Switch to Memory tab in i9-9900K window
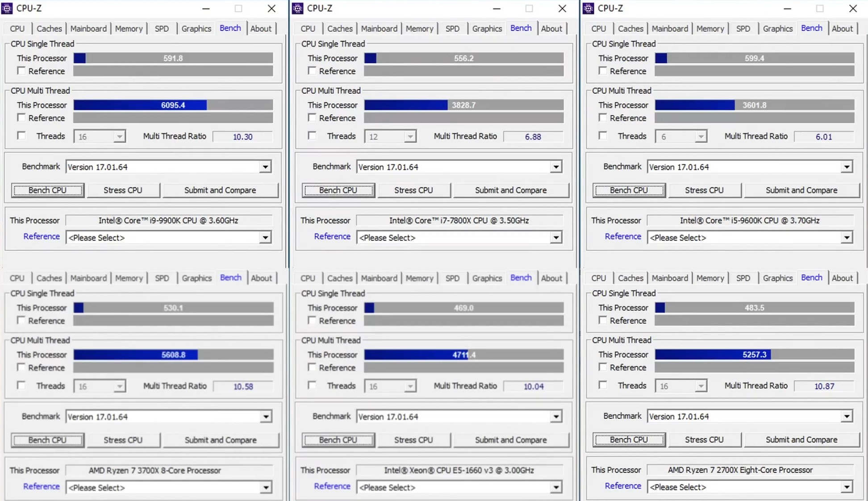Screen dimensions: 868x501 click(129, 29)
